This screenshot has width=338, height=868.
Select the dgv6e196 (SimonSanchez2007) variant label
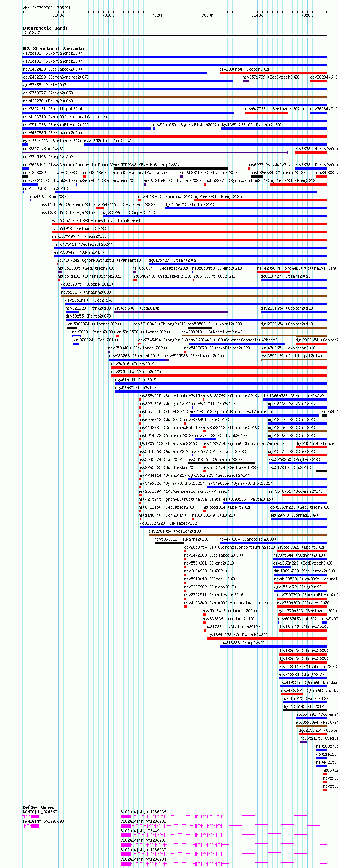(54, 61)
